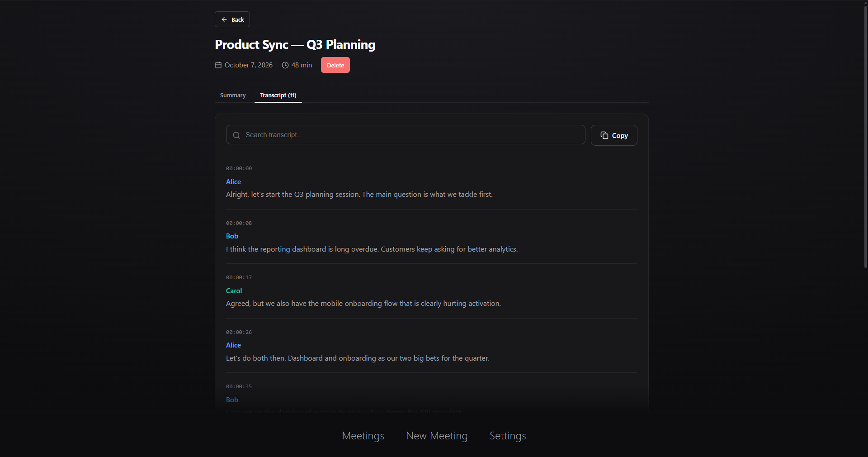Viewport: 868px width, 457px height.
Task: Click the duration text 48 min
Action: click(x=302, y=65)
